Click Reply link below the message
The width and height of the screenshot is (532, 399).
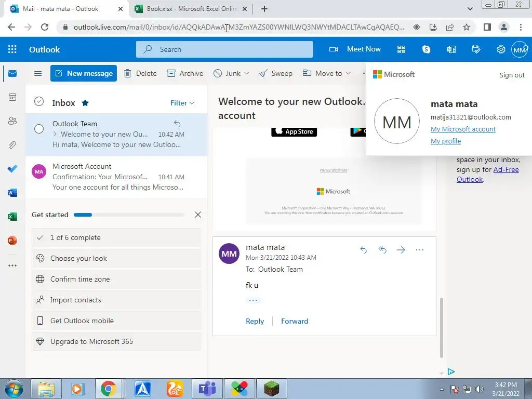pyautogui.click(x=255, y=321)
